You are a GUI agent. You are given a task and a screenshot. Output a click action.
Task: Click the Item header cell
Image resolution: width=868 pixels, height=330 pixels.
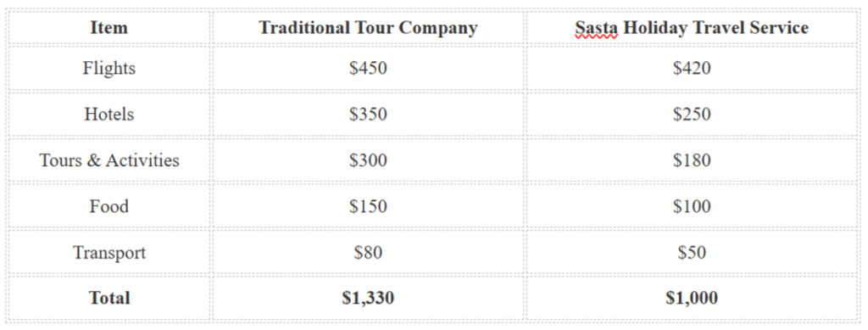point(109,27)
